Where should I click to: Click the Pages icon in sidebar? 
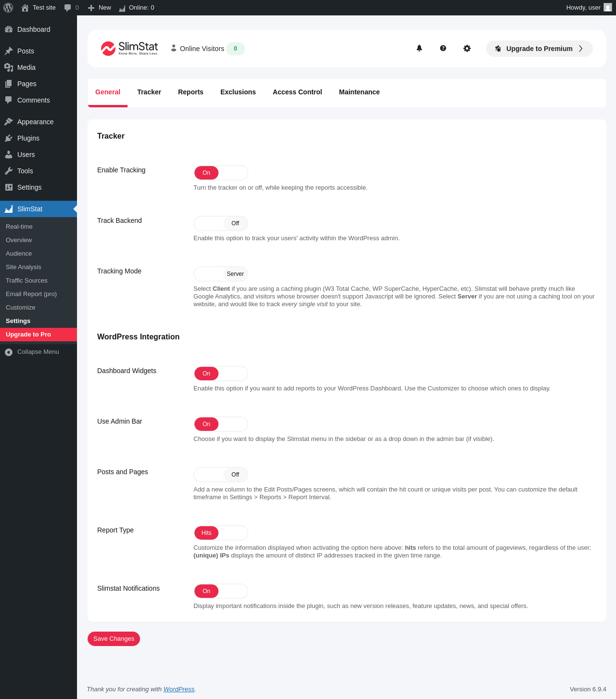[x=9, y=84]
